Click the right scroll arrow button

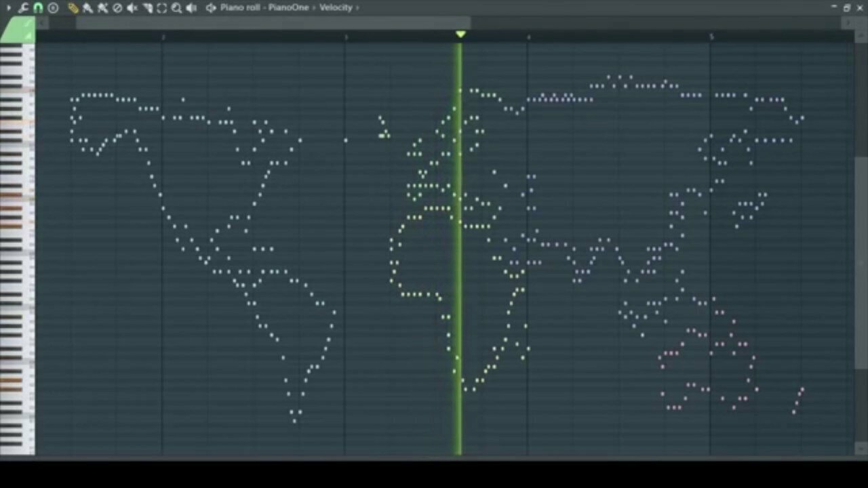click(x=848, y=23)
